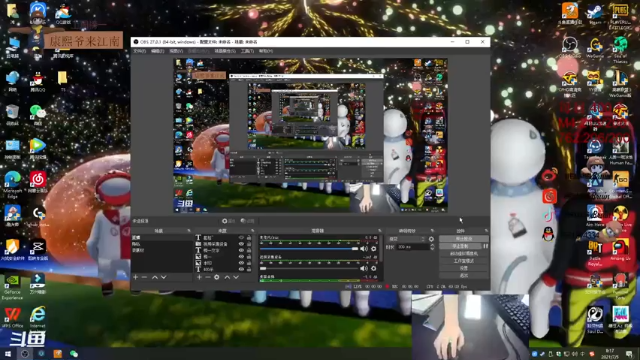Image resolution: width=640 pixels, height=360 pixels.
Task: Click the 设置 settings button in Controls
Action: (x=464, y=268)
